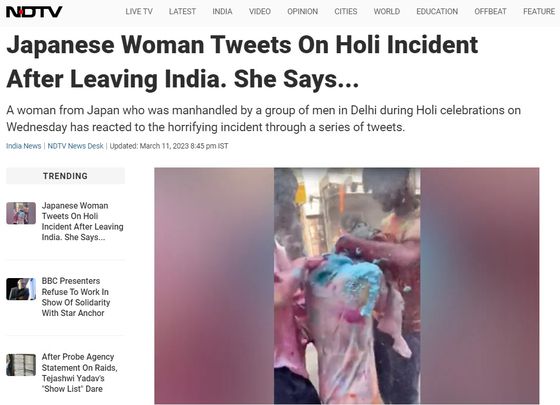Open the OPINION section
This screenshot has height=405, width=560.
302,11
